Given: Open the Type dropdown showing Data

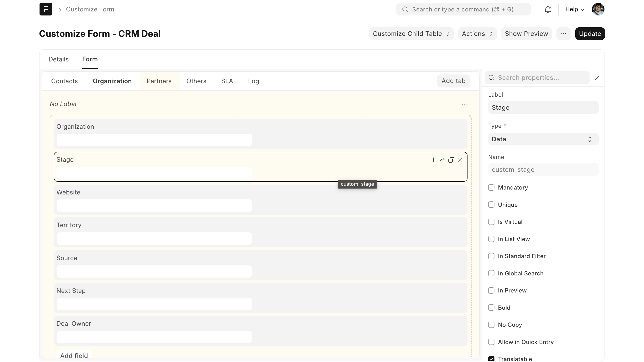Looking at the screenshot, I should click(543, 139).
